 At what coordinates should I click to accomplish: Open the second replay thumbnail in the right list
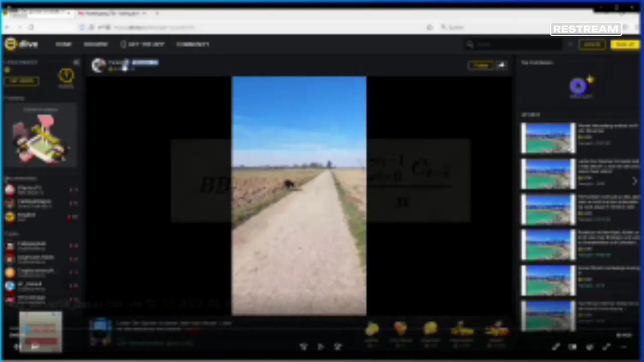(548, 173)
